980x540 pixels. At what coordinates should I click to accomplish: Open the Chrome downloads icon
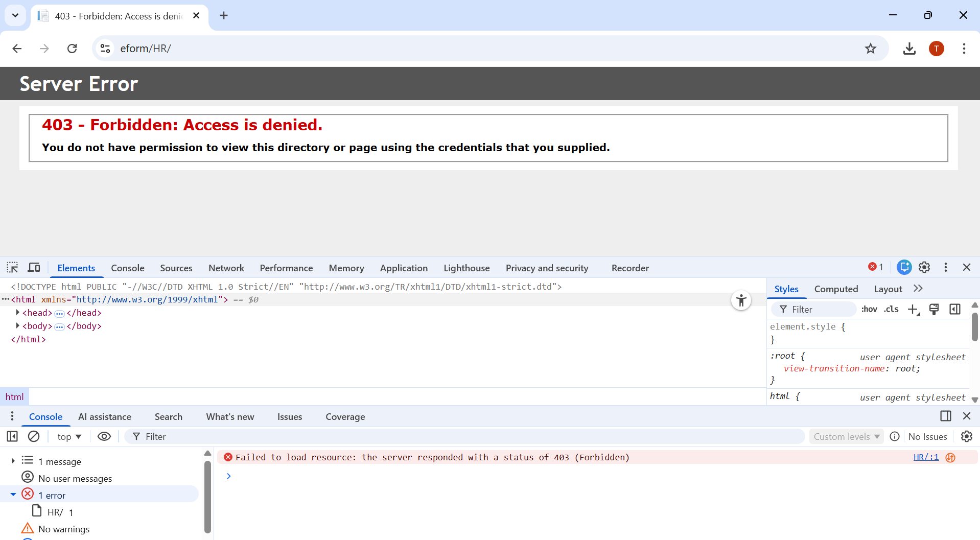coord(909,49)
